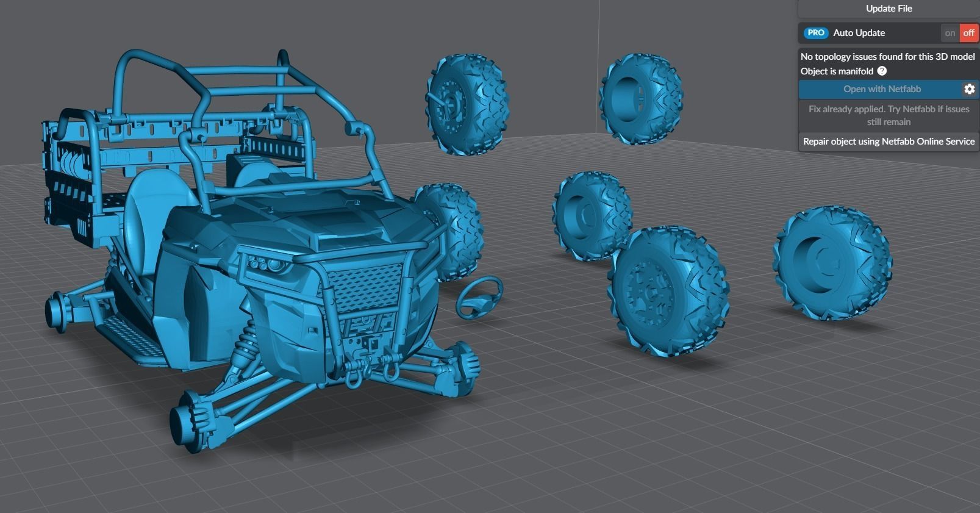Click 'Object is manifold' text

[837, 71]
